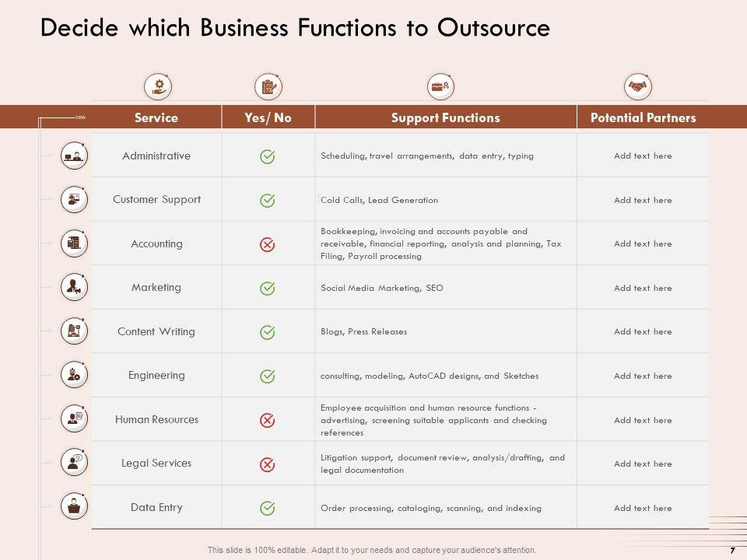The height and width of the screenshot is (560, 747).
Task: Click the handshake icon above Potential Partners
Action: [x=638, y=86]
